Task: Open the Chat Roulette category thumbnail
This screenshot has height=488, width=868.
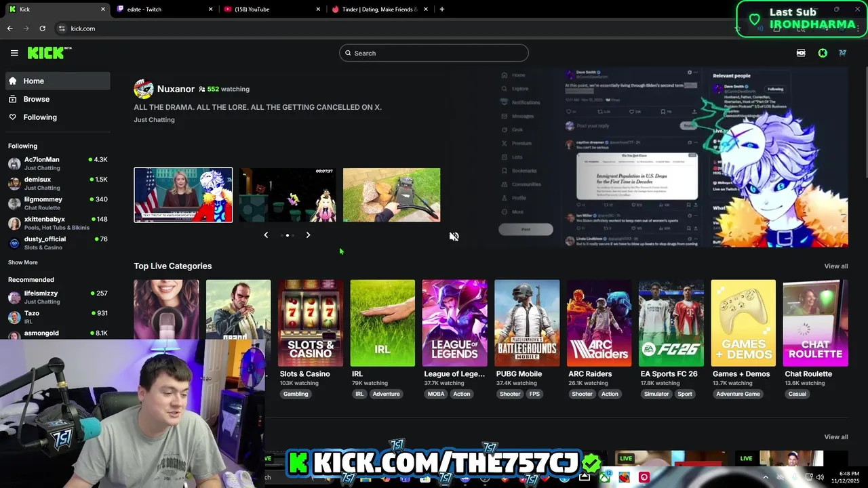Action: pos(815,323)
